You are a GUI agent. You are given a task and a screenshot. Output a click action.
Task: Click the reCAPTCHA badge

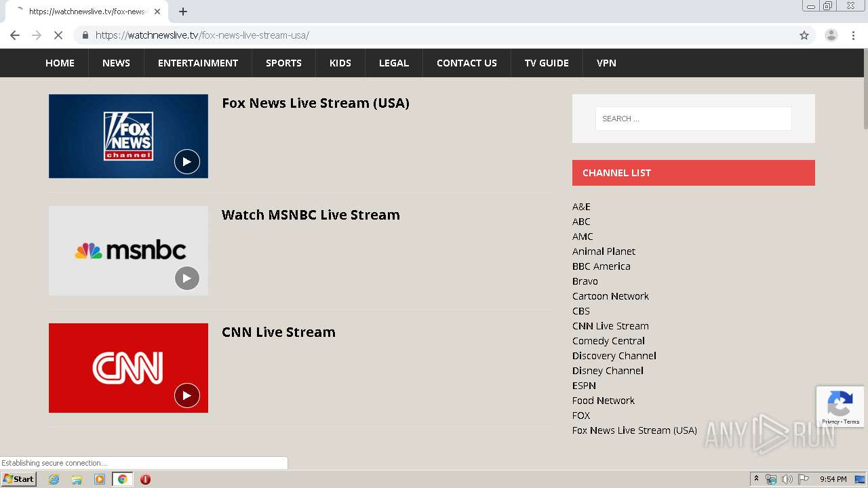tap(840, 407)
